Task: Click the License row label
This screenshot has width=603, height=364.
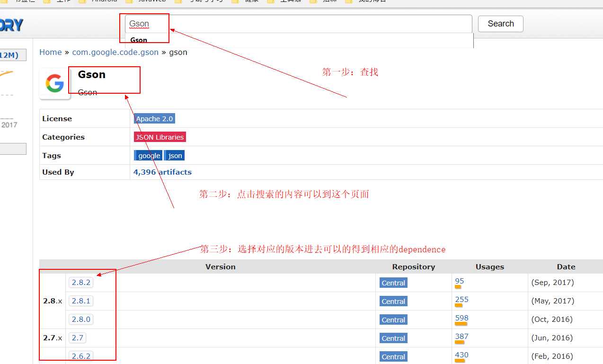Action: tap(57, 119)
